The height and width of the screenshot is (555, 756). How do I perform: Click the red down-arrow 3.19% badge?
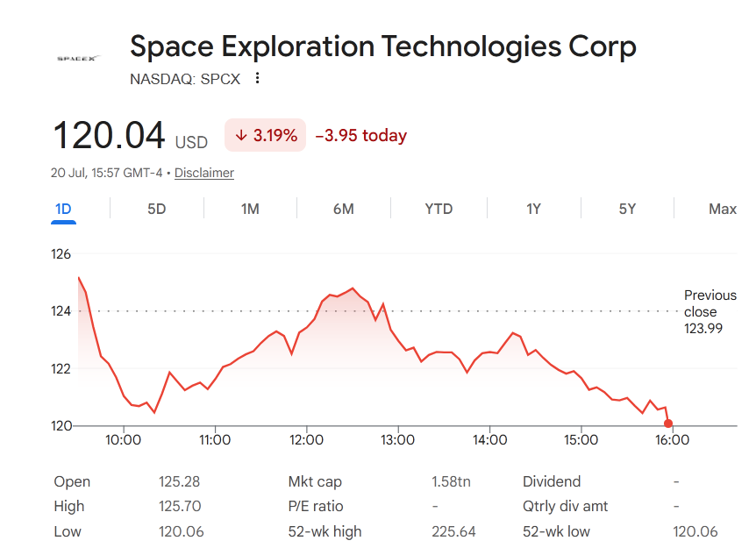pyautogui.click(x=265, y=135)
